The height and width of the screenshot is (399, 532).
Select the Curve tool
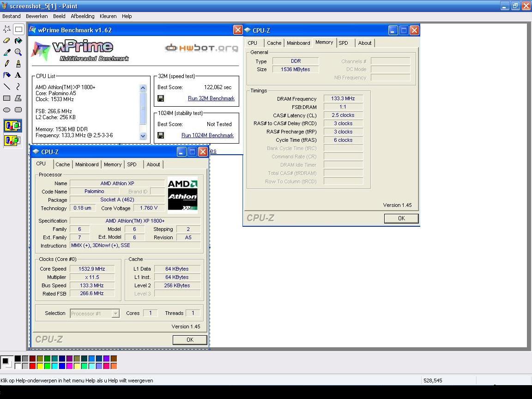click(x=18, y=86)
